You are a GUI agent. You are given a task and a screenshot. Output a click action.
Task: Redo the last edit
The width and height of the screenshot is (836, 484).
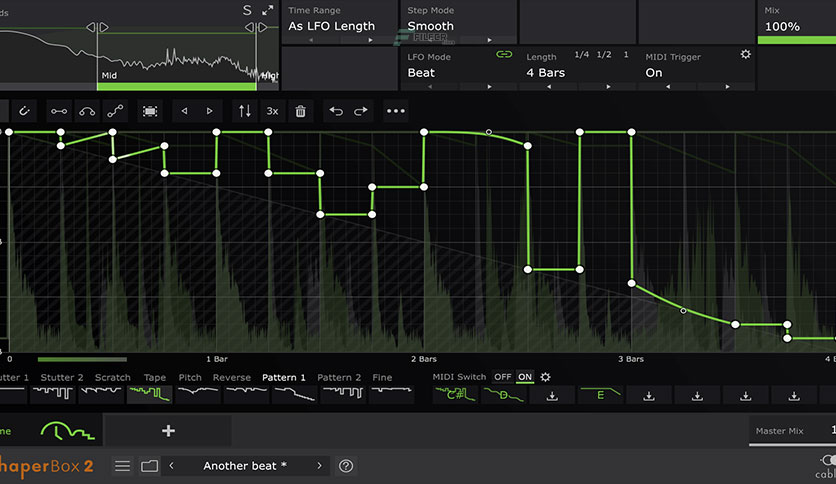361,111
